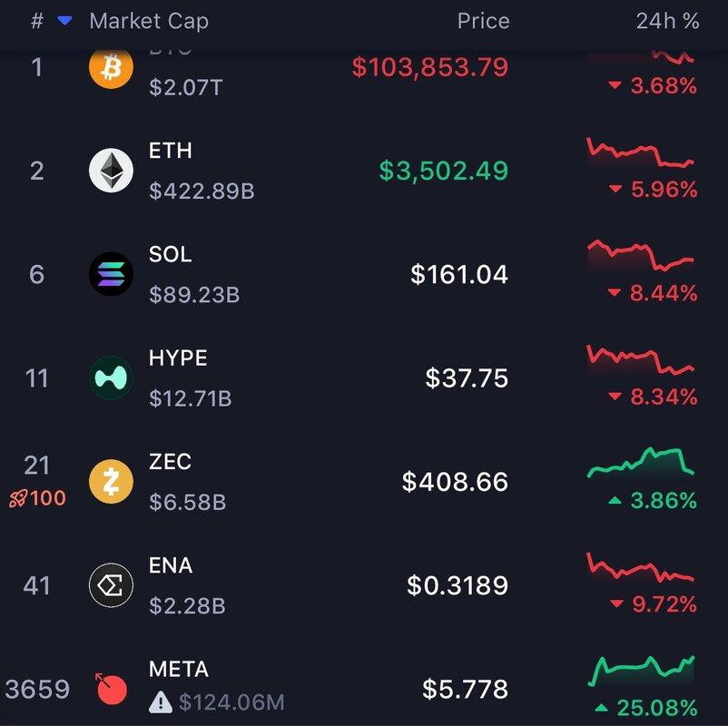Open the SOL coin name link
Viewport: 728px width, 726px height.
click(x=171, y=254)
